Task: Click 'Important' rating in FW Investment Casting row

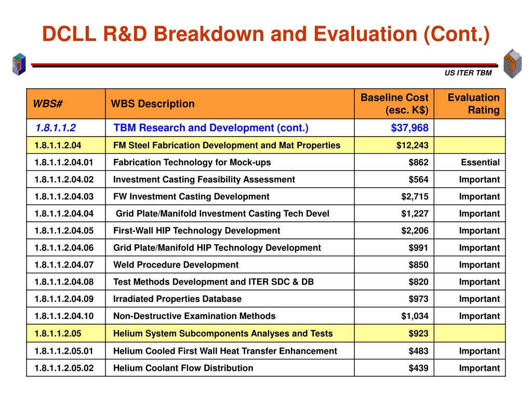Action: (480, 197)
